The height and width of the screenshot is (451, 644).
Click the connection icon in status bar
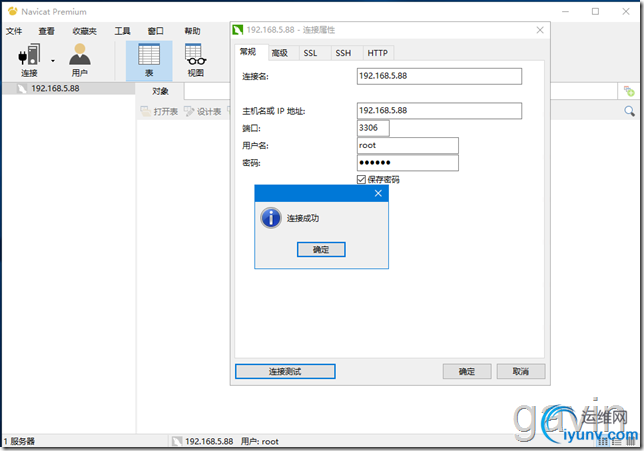[177, 441]
